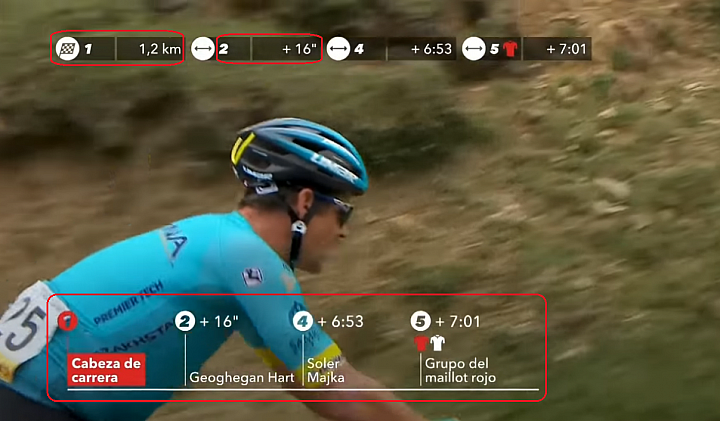Click the red jersey icon in top bar
The width and height of the screenshot is (720, 421).
tap(510, 49)
